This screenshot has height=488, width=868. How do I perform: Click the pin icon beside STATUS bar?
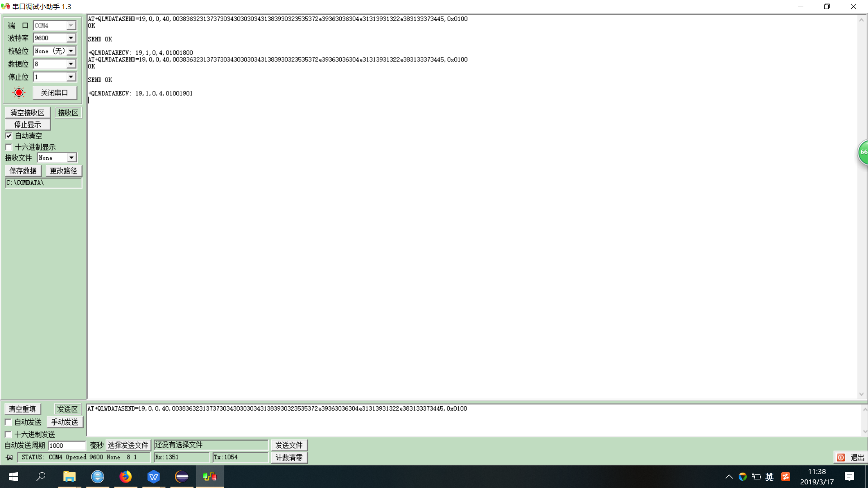[9, 457]
